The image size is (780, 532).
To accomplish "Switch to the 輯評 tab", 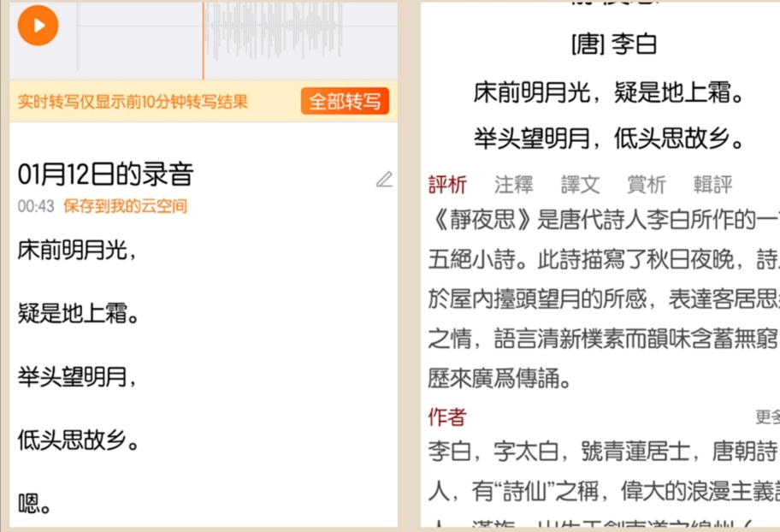I will point(712,185).
